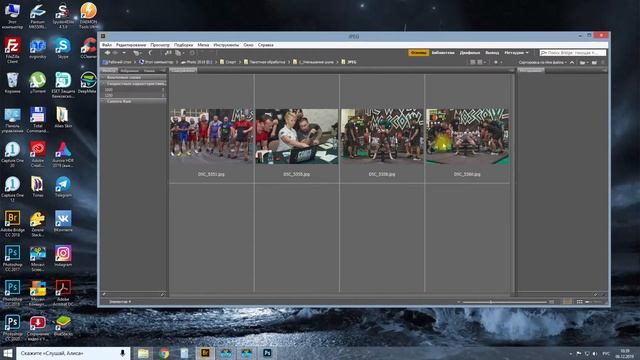The width and height of the screenshot is (640, 360).
Task: Collapse the Ключевые слова filter section
Action: click(x=134, y=77)
